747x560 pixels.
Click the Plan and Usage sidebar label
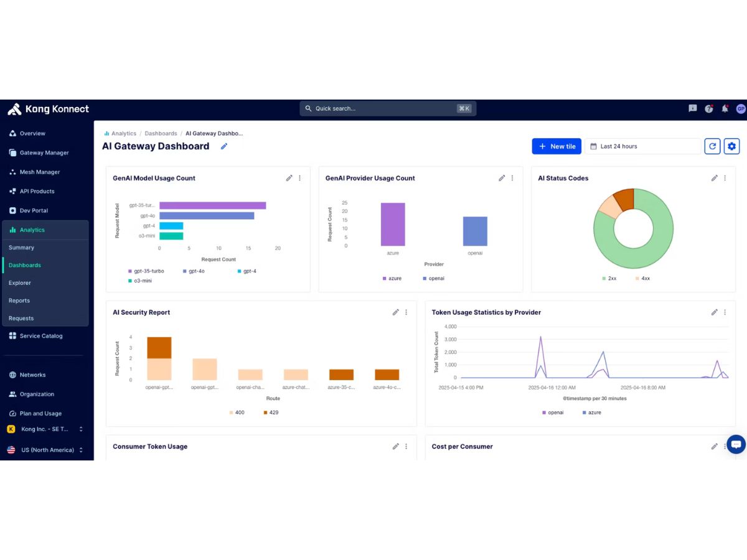click(x=40, y=414)
